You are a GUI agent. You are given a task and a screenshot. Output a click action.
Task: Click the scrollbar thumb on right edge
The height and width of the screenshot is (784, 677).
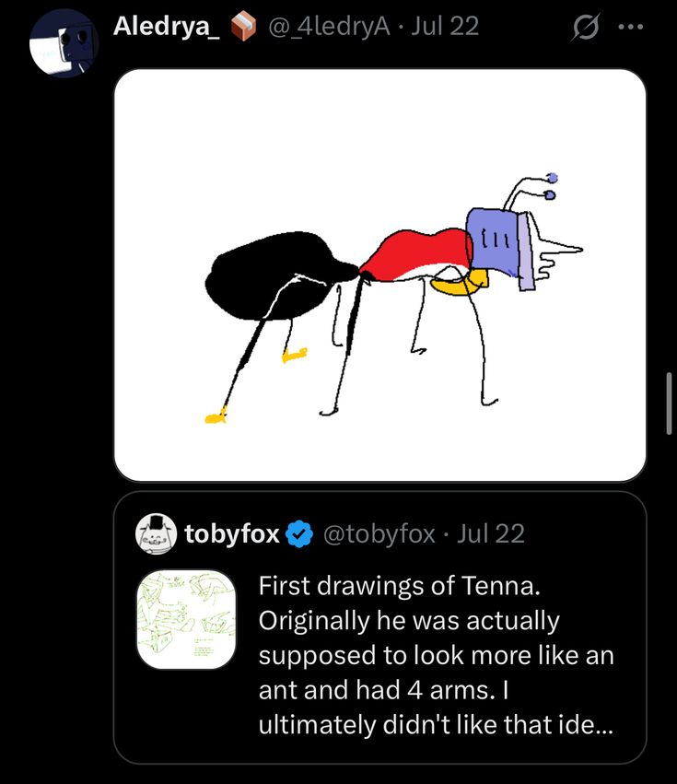[x=671, y=403]
